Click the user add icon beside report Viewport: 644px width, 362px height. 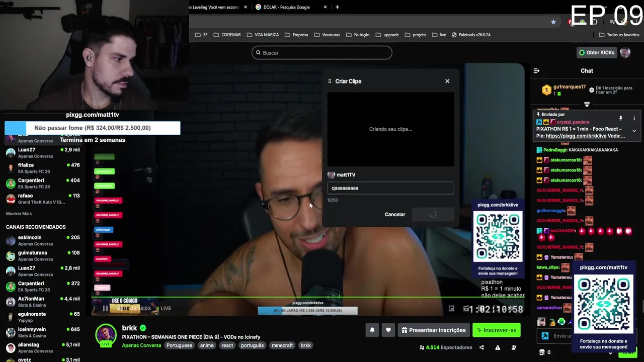[x=514, y=347]
